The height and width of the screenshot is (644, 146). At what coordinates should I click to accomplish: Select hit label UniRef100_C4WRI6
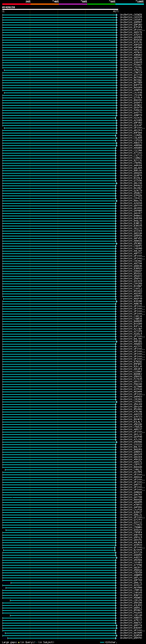tap(131, 319)
